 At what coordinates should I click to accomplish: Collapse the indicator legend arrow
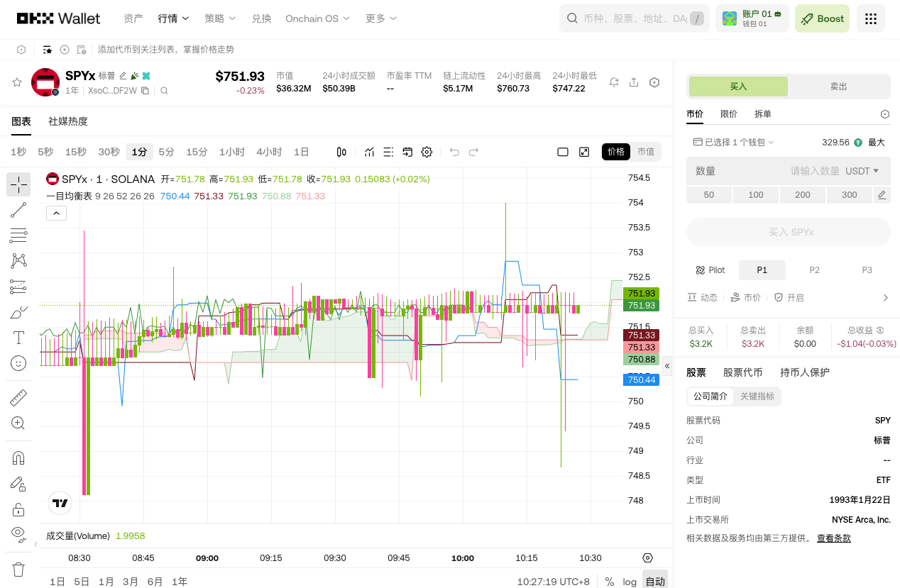coord(56,213)
